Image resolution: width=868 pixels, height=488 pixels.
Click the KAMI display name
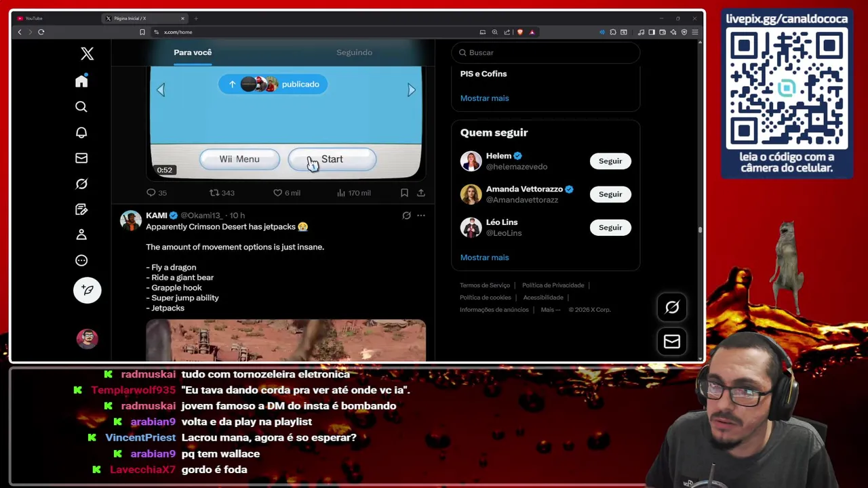(157, 216)
